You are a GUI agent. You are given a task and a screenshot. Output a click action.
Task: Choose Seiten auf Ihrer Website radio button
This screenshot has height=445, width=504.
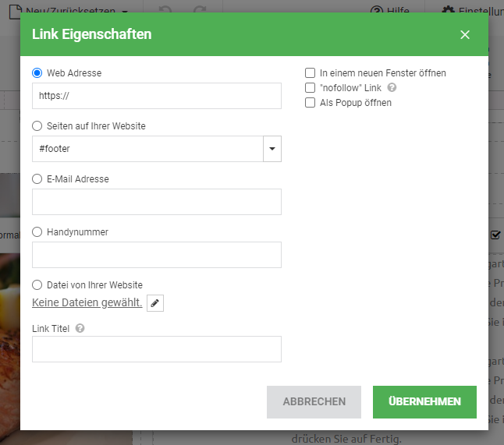[37, 126]
